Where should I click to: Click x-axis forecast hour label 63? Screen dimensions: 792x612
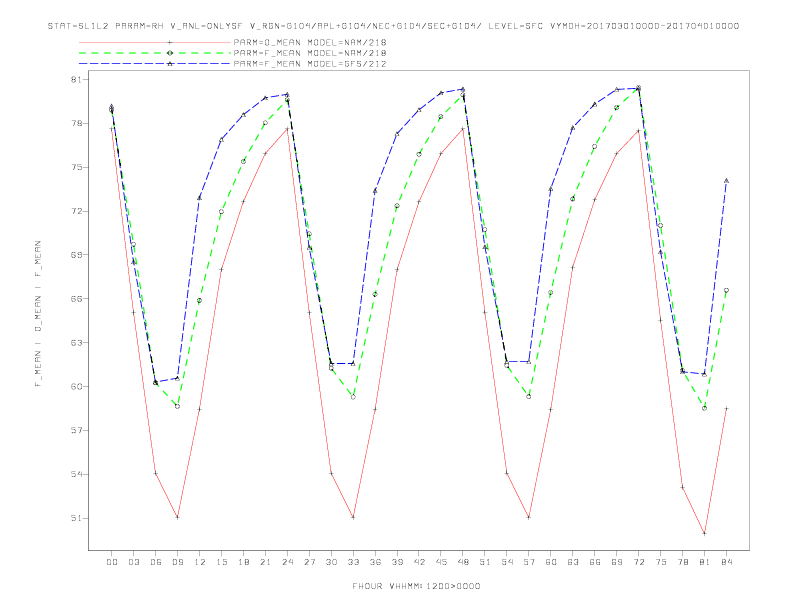pos(573,562)
